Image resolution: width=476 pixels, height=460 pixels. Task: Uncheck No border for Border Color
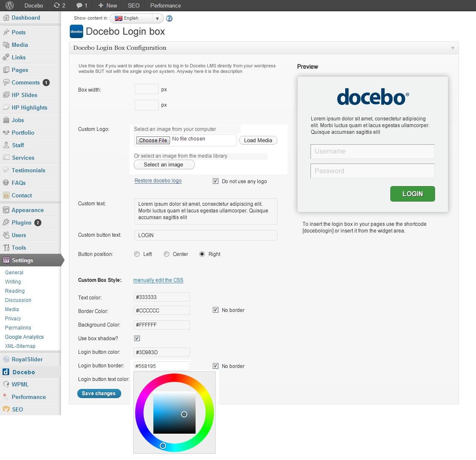[x=215, y=309]
